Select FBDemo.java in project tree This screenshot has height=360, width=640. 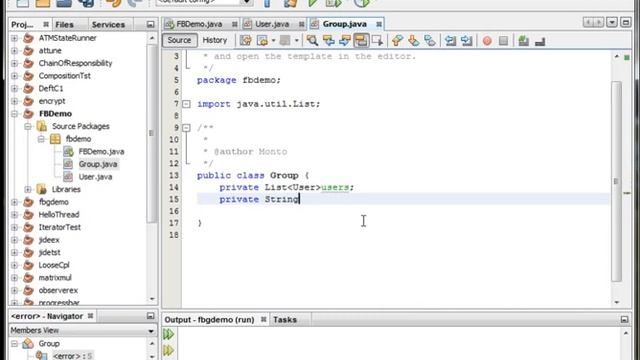[101, 151]
